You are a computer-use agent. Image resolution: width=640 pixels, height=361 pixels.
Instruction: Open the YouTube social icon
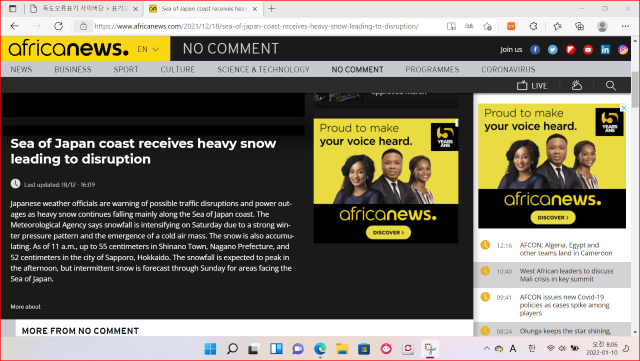pos(588,49)
